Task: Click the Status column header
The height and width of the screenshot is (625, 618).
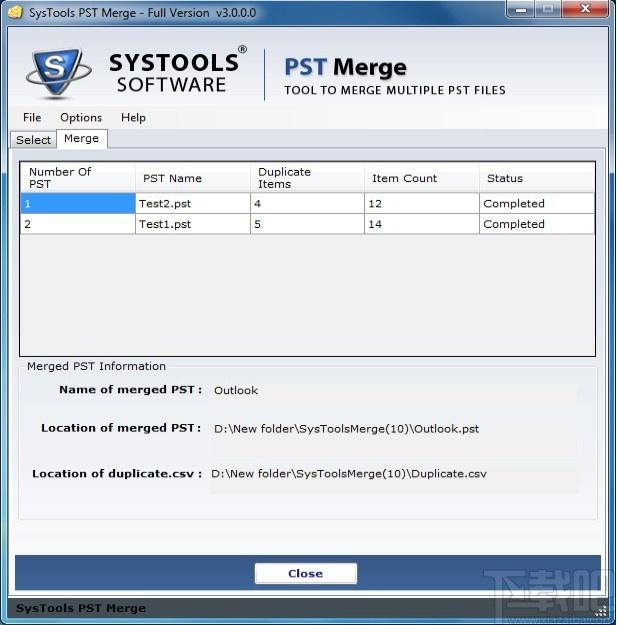Action: point(537,178)
